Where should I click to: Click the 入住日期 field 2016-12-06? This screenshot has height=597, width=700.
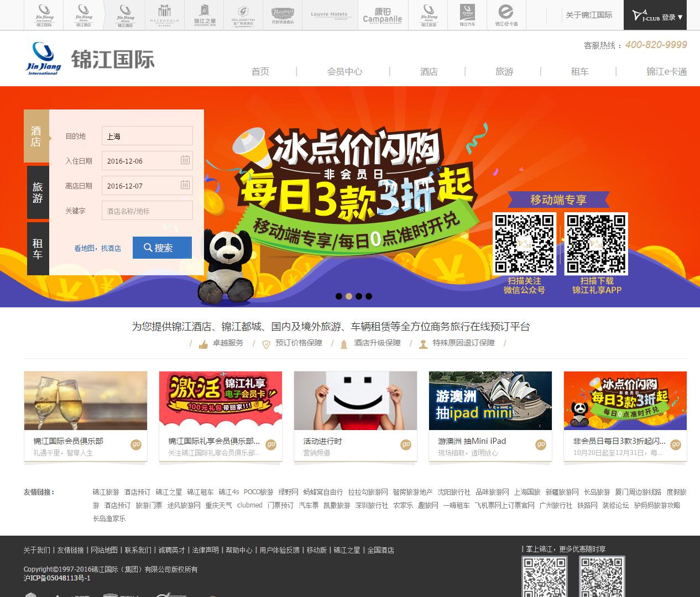147,161
